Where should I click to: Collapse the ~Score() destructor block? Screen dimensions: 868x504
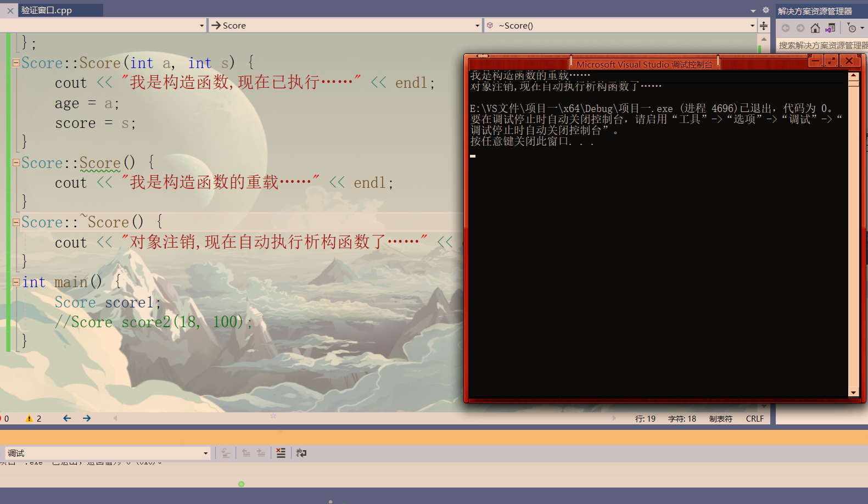16,222
